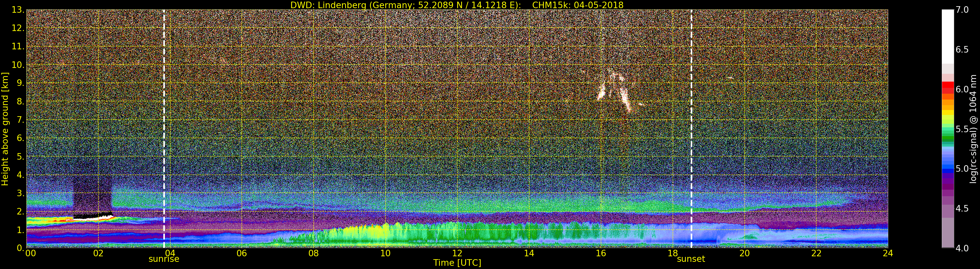This screenshot has width=980, height=269.
Task: Click the x-axis tick label '18'
Action: tap(673, 253)
